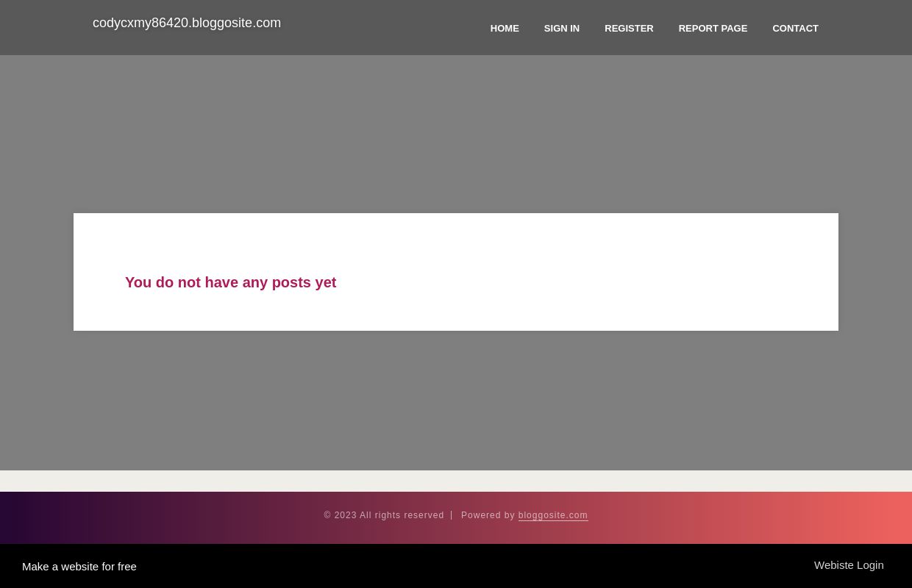Screen dimensions: 912x588
Task: Open the HOME navigation item
Action: 505,28
